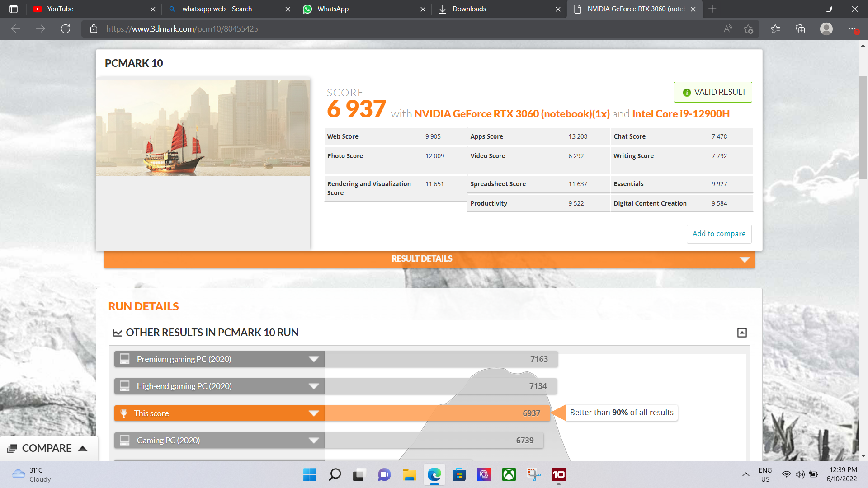Open the Intel Core i9-12900H link
Viewport: 868px width, 488px height.
pyautogui.click(x=681, y=114)
